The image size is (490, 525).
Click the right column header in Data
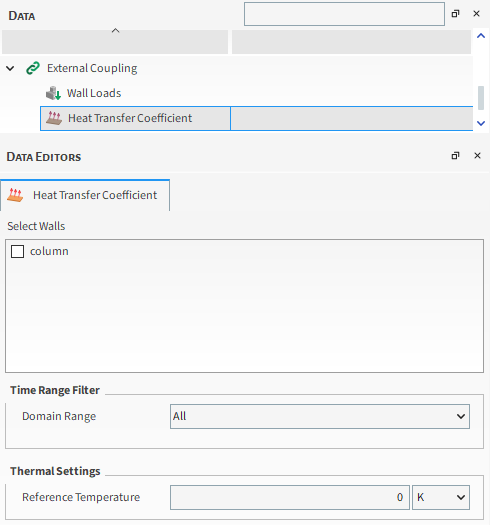(351, 42)
